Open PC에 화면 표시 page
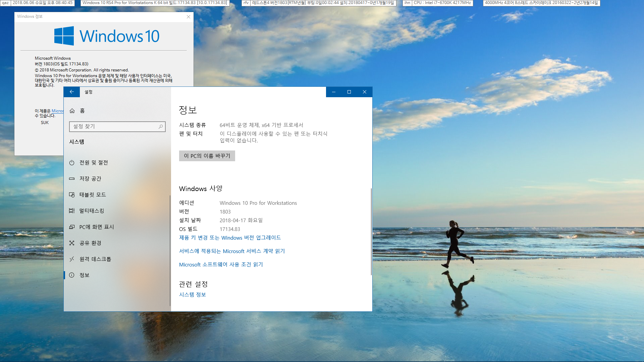 click(117, 227)
